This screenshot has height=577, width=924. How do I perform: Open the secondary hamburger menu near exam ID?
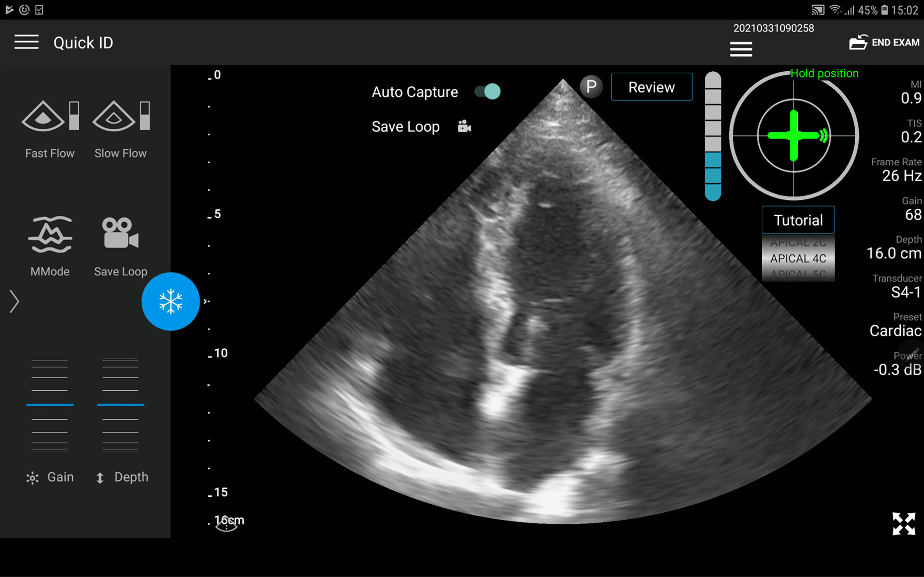pos(741,49)
